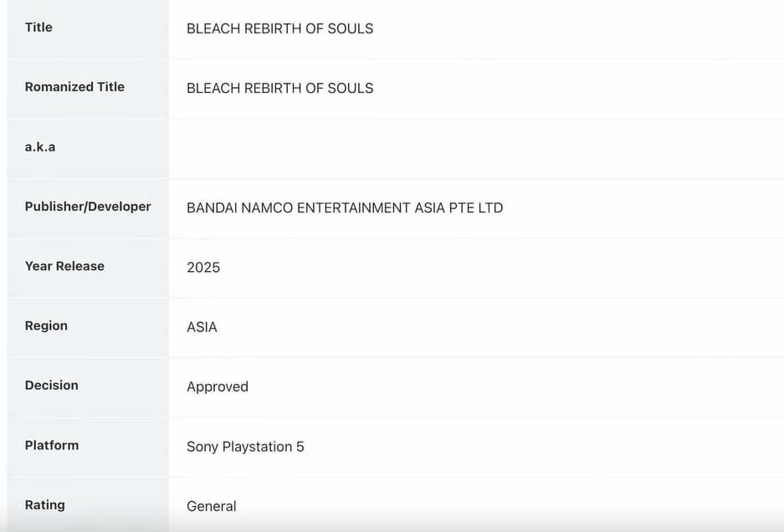Click the empty a.k.a value cell
Screen dimensions: 784x532
pyautogui.click(x=475, y=148)
